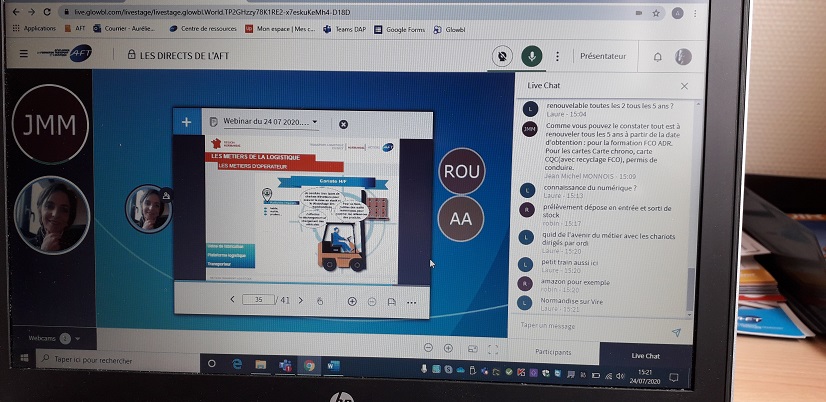Click the browser back arrow
826x402 pixels.
(x=16, y=12)
